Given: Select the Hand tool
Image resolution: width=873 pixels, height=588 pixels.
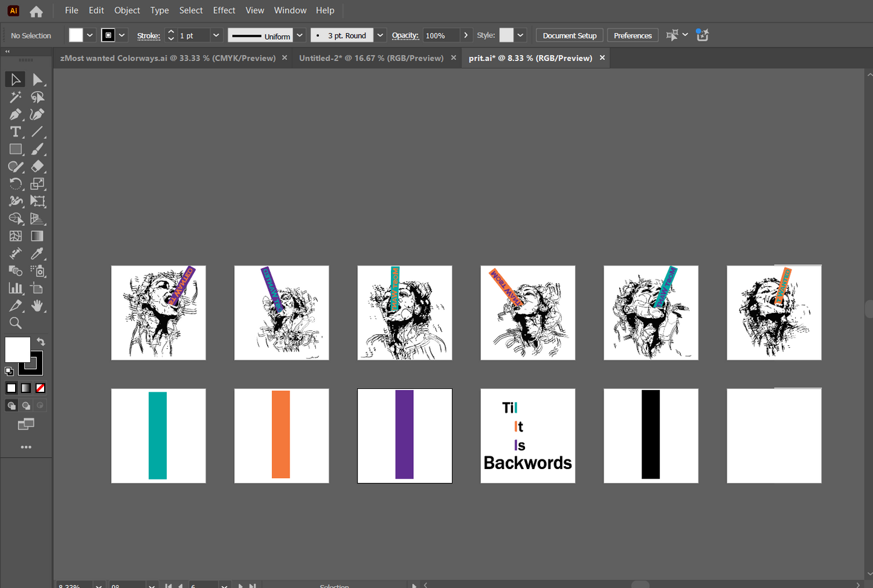Looking at the screenshot, I should coord(37,306).
